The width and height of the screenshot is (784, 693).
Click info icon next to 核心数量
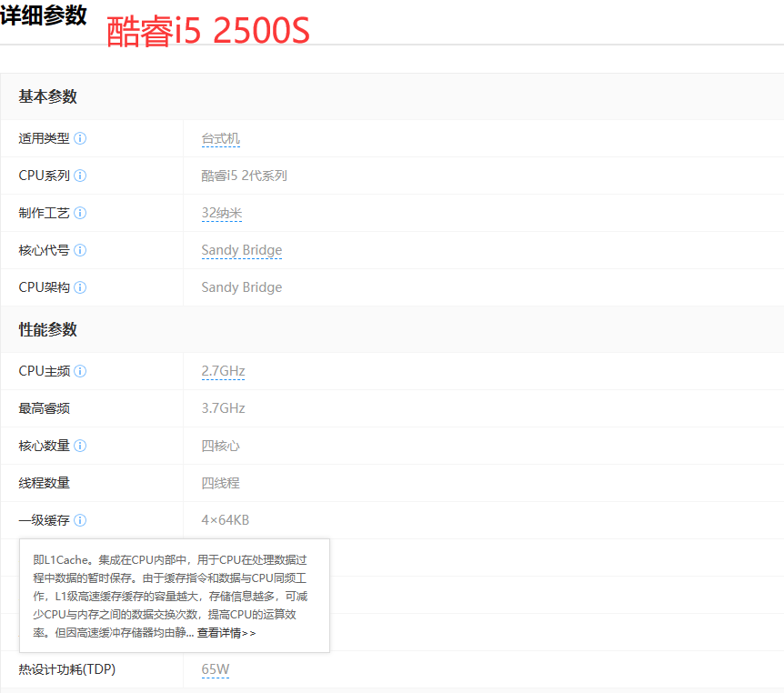click(x=80, y=446)
